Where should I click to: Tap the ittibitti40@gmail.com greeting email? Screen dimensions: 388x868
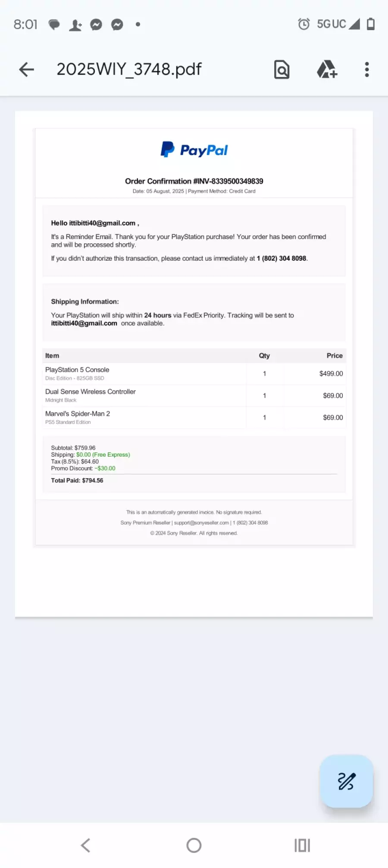click(x=102, y=223)
